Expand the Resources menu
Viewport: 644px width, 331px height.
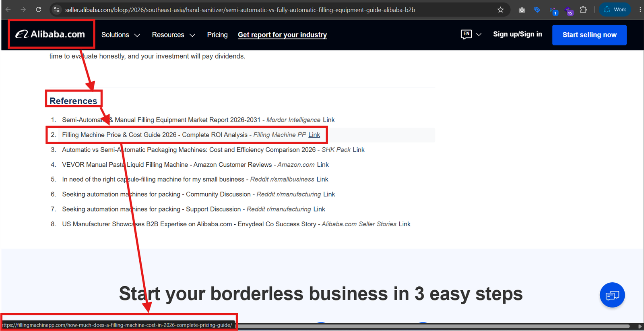[173, 35]
